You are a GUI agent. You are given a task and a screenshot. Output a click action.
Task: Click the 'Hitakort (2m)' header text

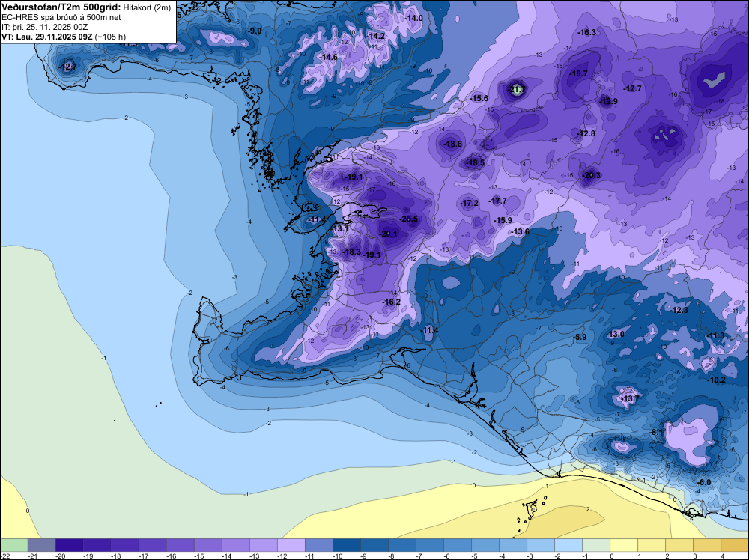click(x=147, y=7)
